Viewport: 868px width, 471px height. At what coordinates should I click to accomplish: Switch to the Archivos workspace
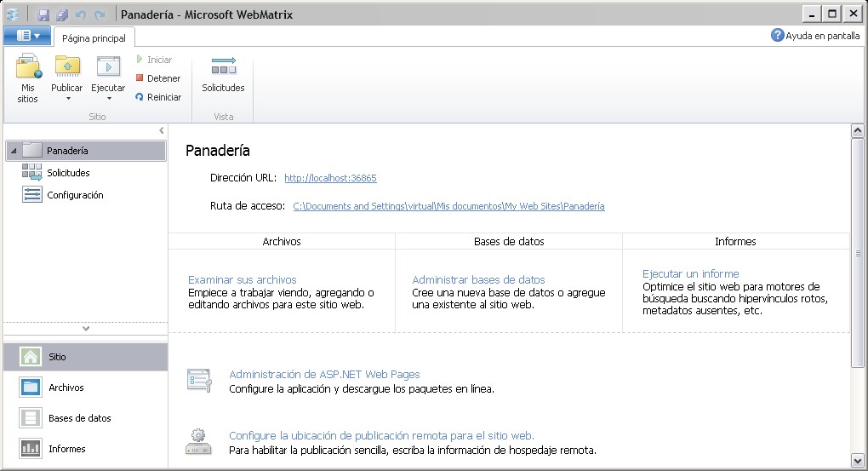tap(86, 388)
